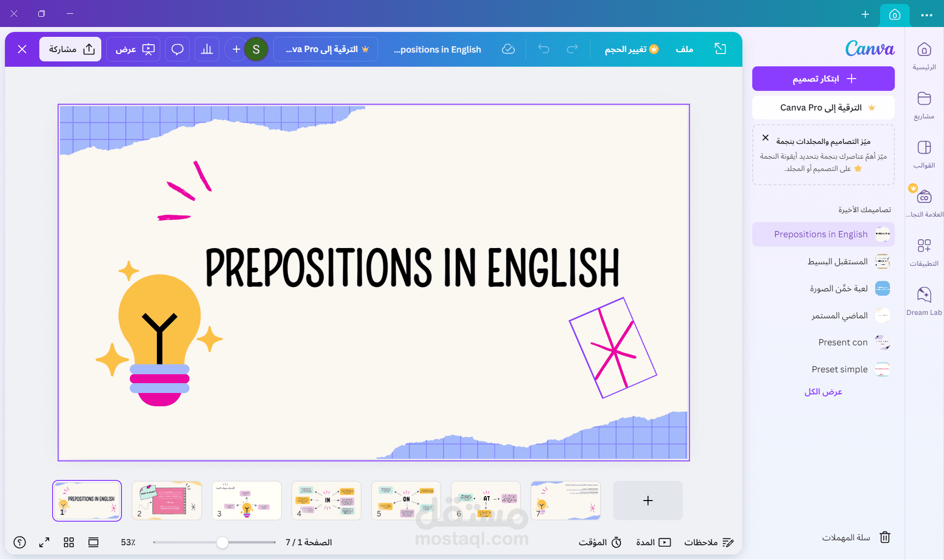944x560 pixels.
Task: Open a new tab with title bar plus
Action: 865,14
